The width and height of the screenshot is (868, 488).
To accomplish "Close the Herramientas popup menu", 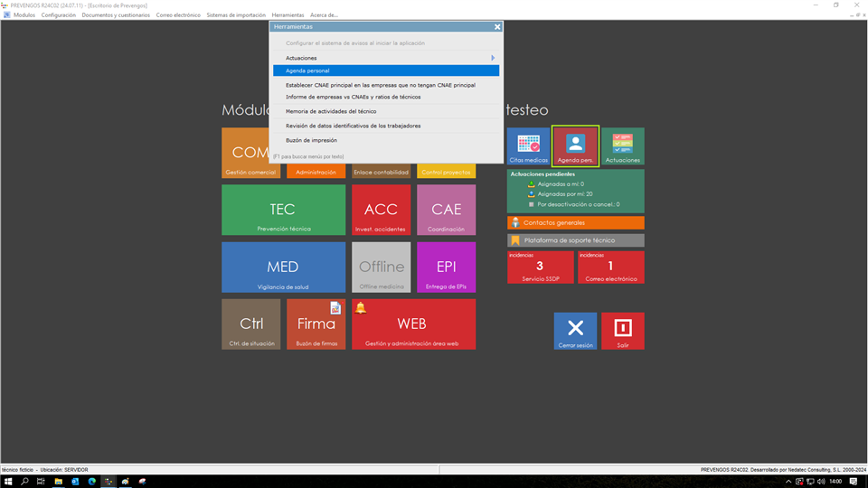I will [x=497, y=27].
